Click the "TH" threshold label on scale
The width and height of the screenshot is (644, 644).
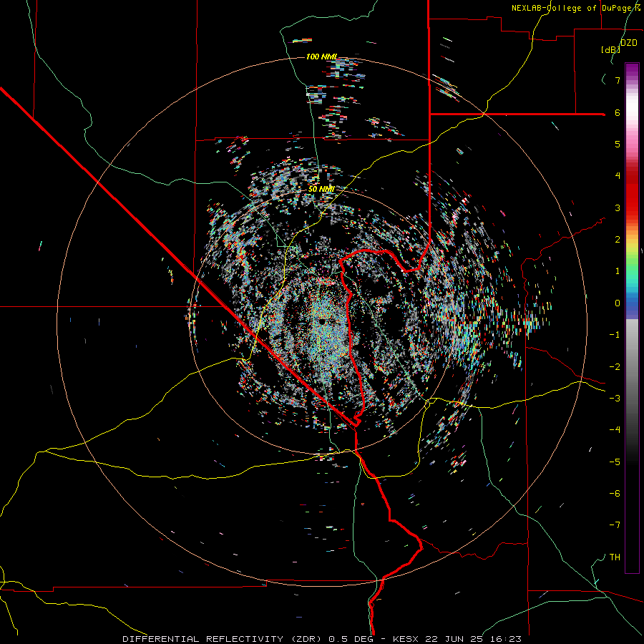coord(615,557)
